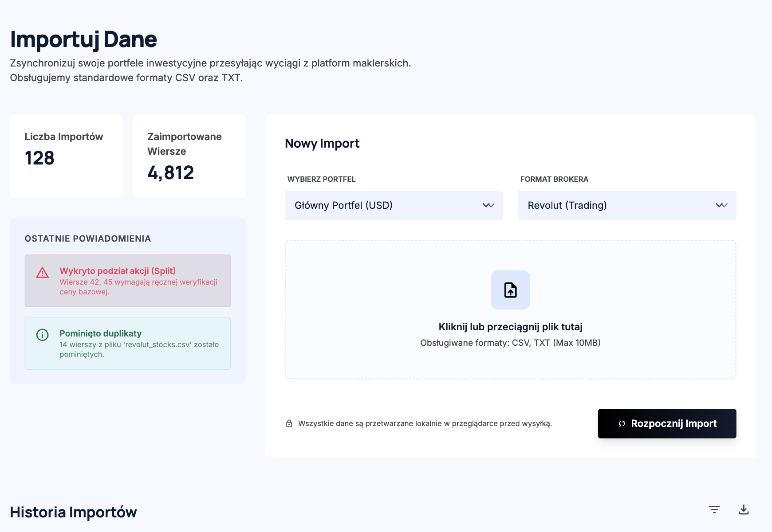This screenshot has height=532, width=772.
Task: Open the Pominięto duplikaty notification
Action: (x=128, y=343)
